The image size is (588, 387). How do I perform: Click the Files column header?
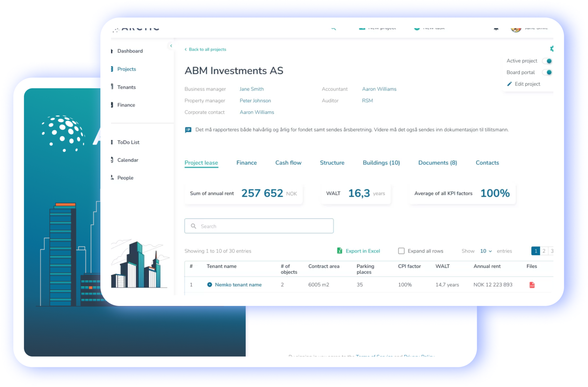(532, 266)
